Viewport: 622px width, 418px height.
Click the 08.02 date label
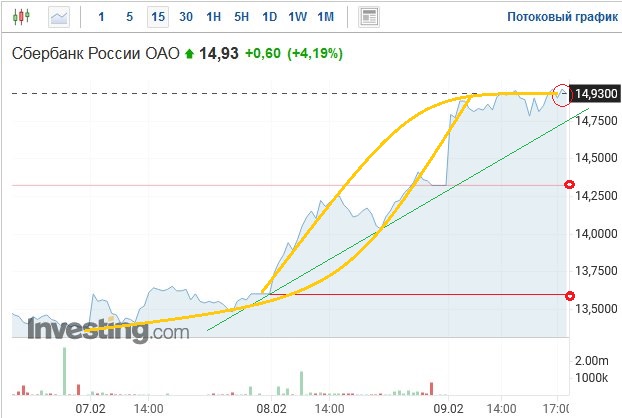(271, 408)
